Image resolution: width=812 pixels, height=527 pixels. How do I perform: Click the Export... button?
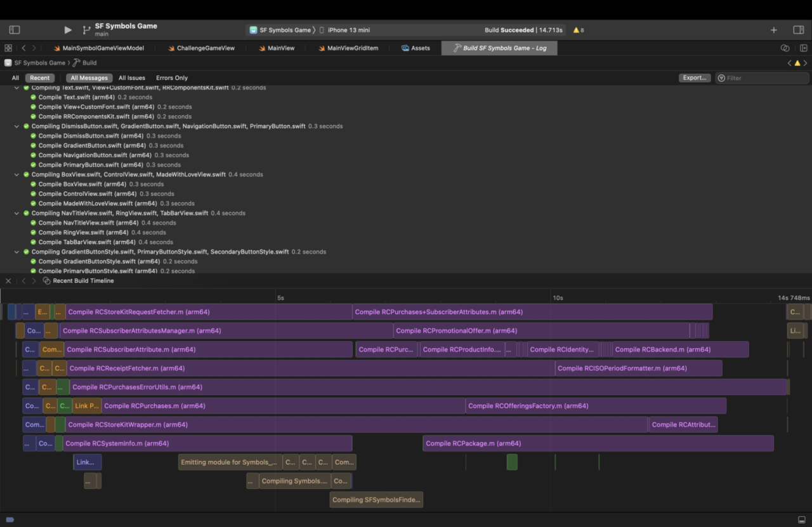(695, 78)
